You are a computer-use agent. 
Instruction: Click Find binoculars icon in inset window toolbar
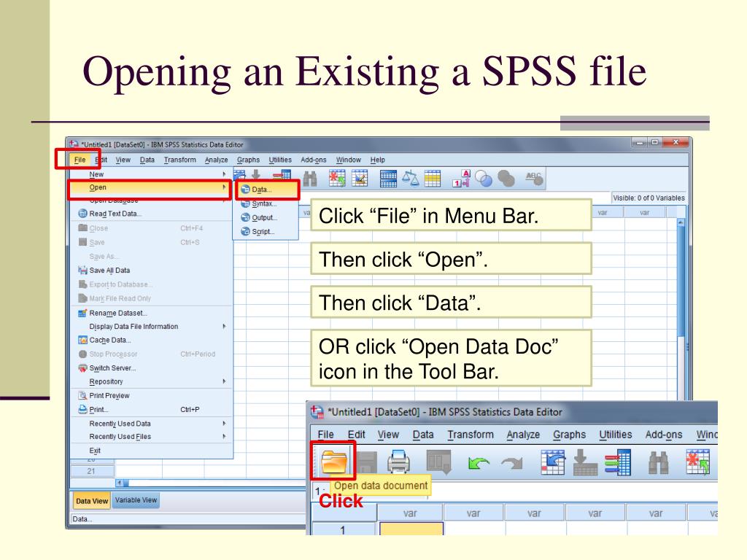coord(659,462)
